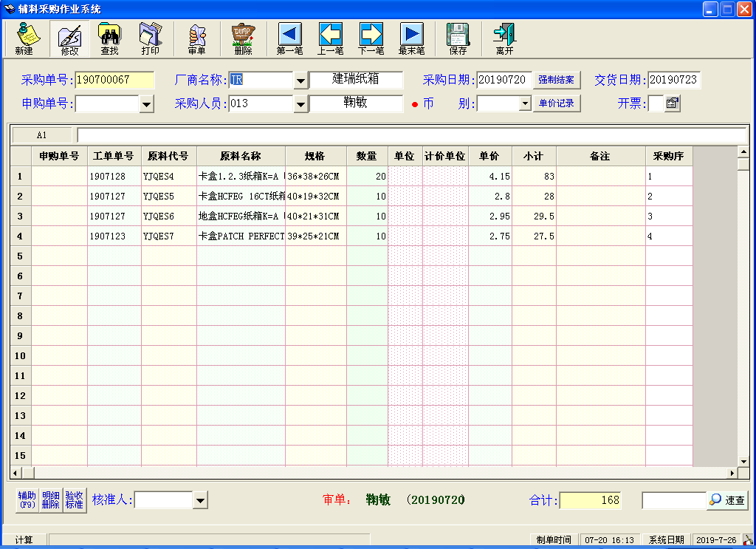Click the 验收标准 button
Image resolution: width=756 pixels, height=549 pixels.
coord(75,499)
